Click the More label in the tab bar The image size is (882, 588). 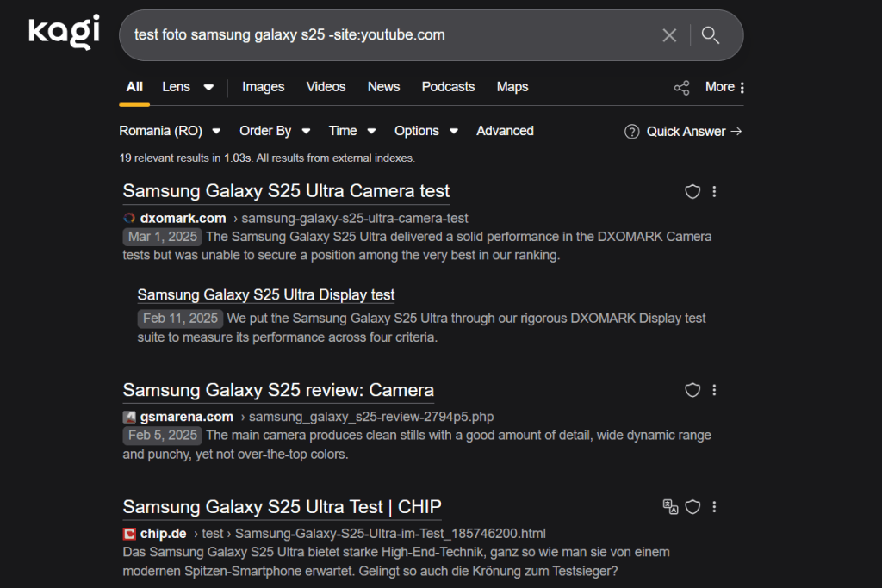(x=720, y=87)
